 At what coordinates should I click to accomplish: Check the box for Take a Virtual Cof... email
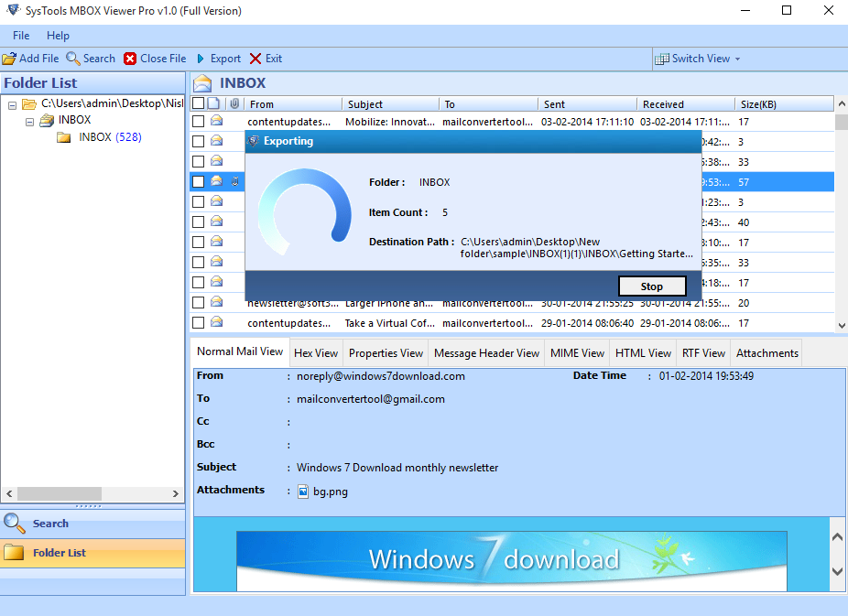(x=199, y=322)
